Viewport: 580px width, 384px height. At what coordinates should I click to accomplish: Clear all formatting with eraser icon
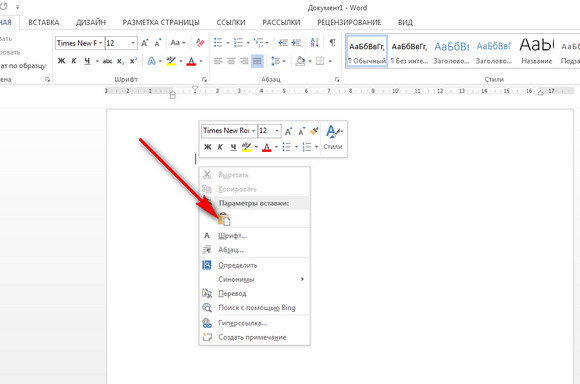(x=200, y=43)
